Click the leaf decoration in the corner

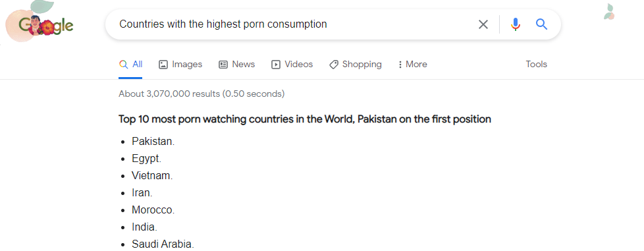(609, 12)
